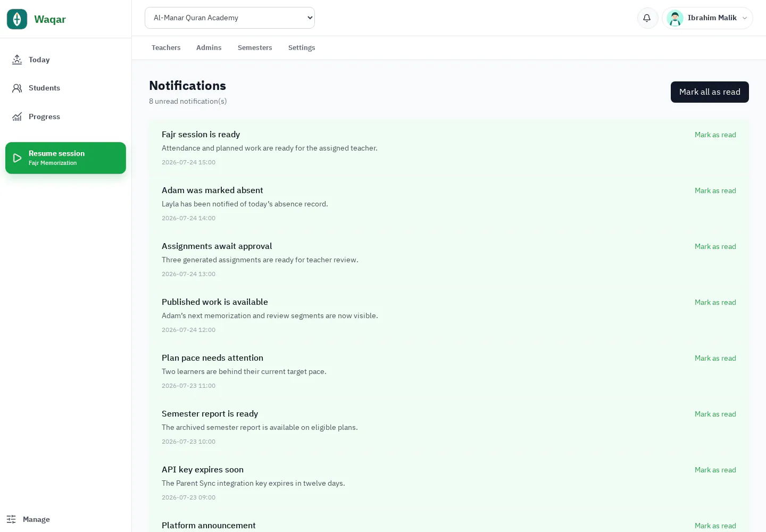Open the Settings tab

click(302, 48)
